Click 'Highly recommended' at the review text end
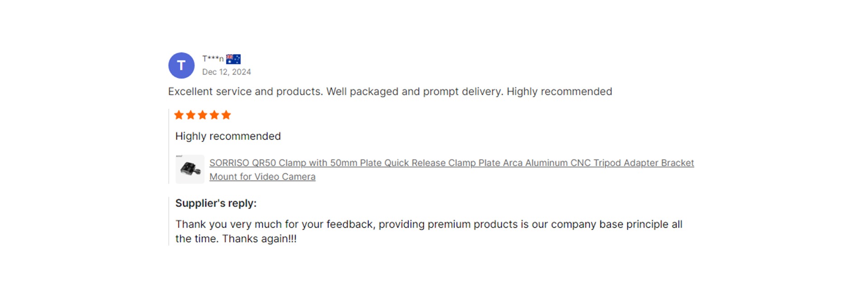Image resolution: width=868 pixels, height=293 pixels. (x=559, y=92)
